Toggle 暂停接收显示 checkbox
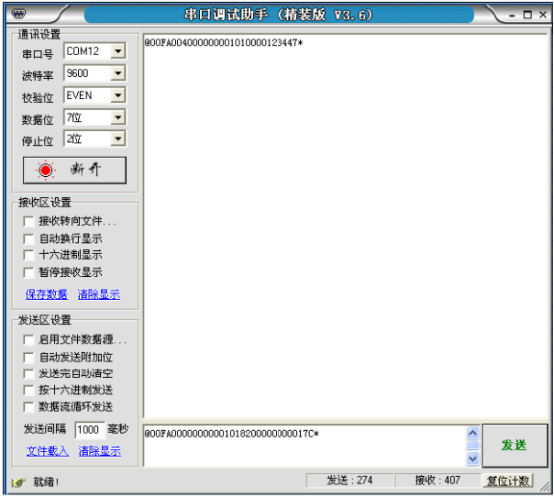Screen dimensions: 554x498 [29, 272]
